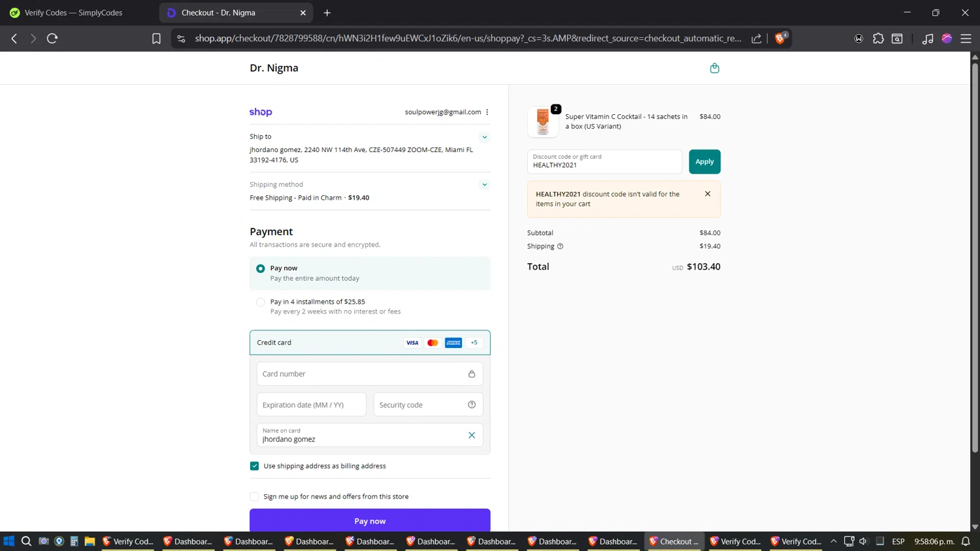Open the shopping bag cart icon

(x=714, y=68)
